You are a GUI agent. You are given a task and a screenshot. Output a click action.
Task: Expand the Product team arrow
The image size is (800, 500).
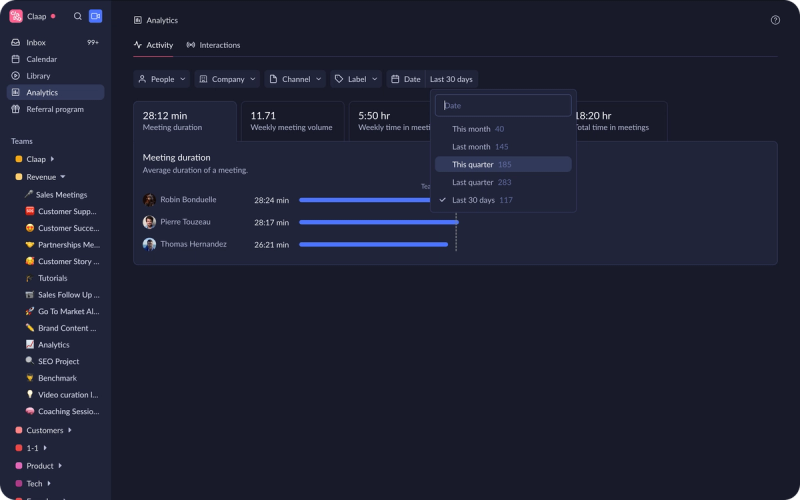point(60,466)
